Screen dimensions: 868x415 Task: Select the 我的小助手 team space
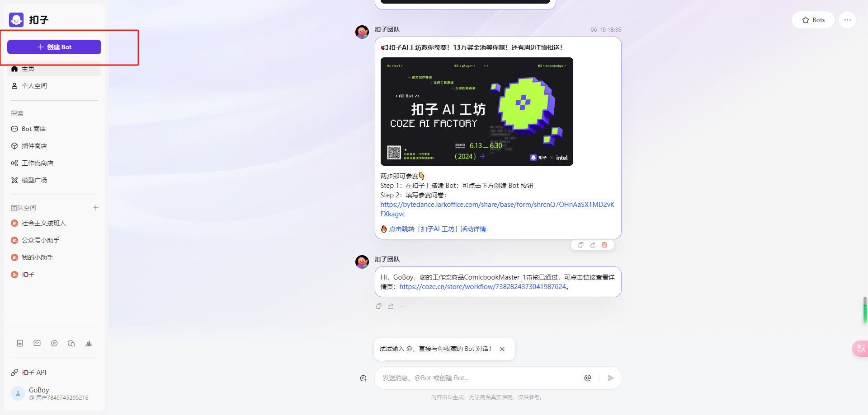pos(54,257)
